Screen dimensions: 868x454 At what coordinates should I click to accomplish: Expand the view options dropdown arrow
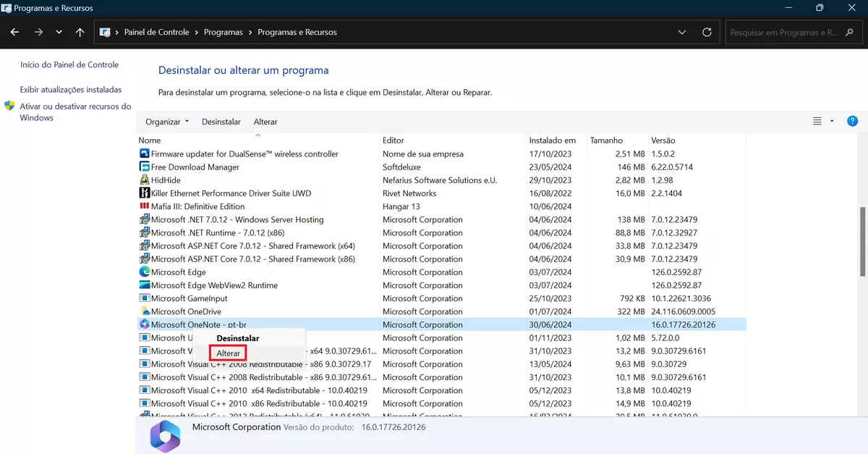(x=832, y=121)
